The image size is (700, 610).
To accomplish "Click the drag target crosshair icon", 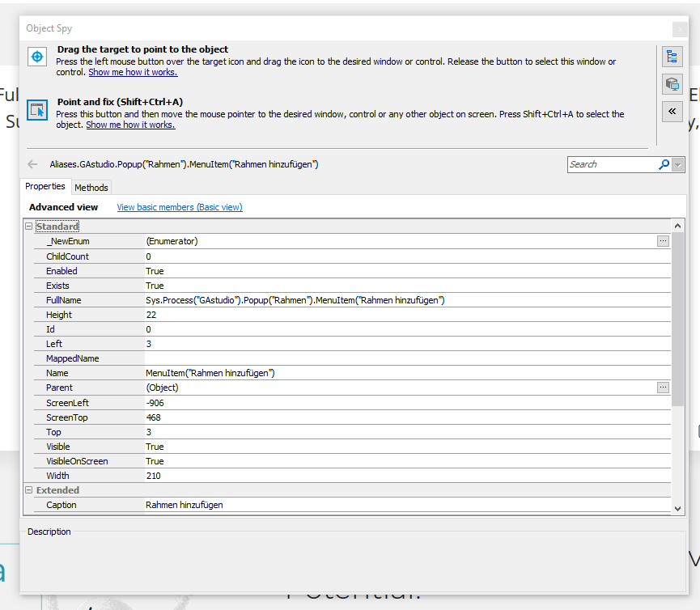I will point(37,57).
